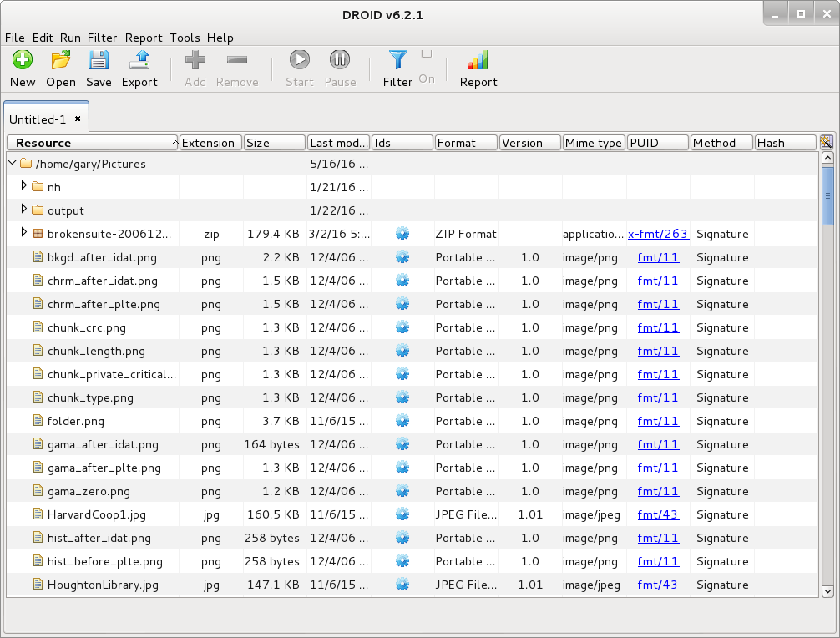Click the Ids gear icon for HarvardCoop1.jpg
840x638 pixels.
pyautogui.click(x=402, y=514)
